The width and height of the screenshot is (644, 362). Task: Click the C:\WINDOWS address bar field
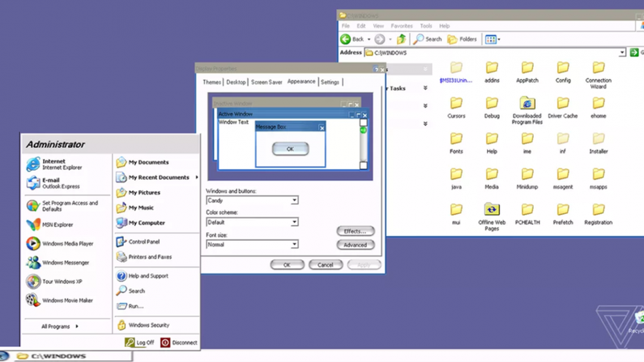pos(492,53)
